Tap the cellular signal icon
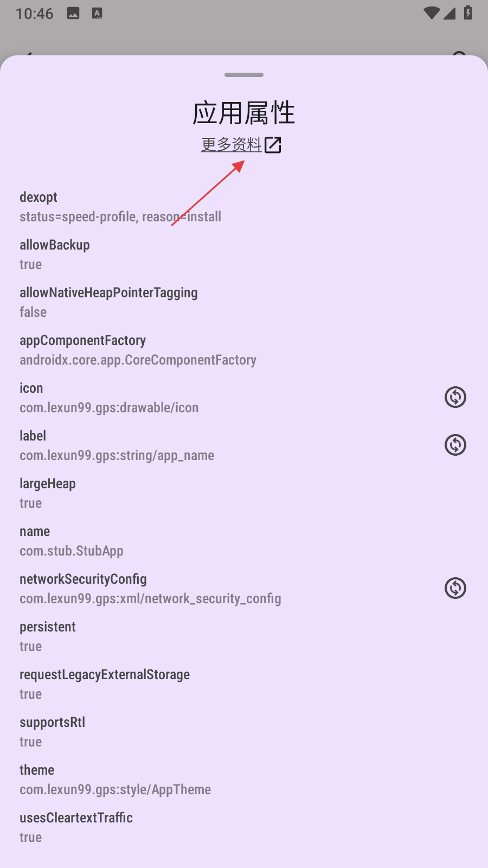This screenshot has height=868, width=488. click(x=450, y=13)
